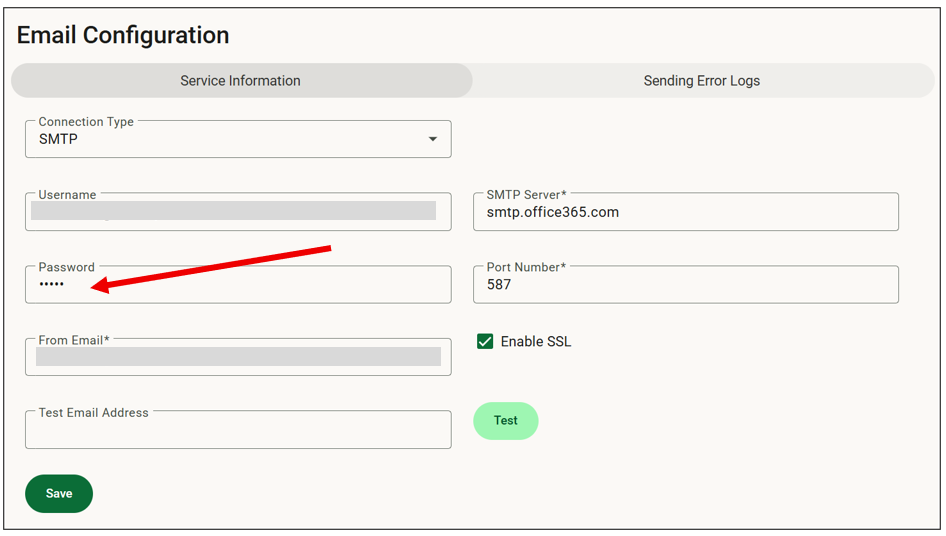Edit the SMTP Server field

point(686,212)
